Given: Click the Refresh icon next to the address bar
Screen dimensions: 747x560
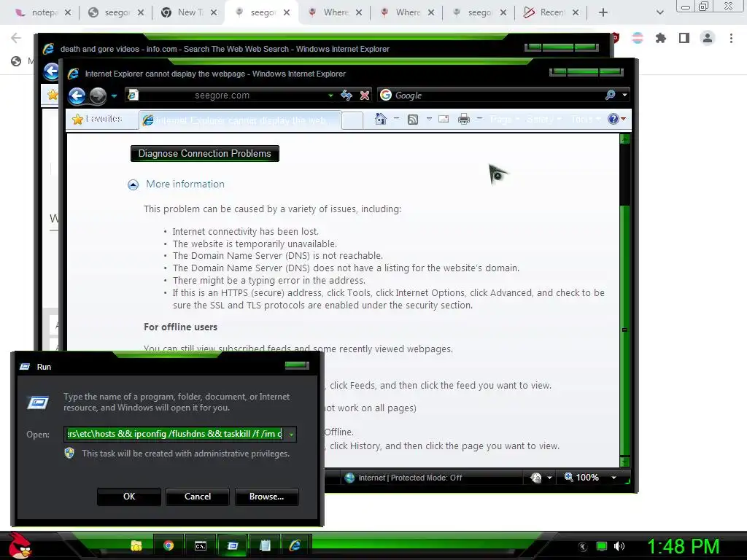Looking at the screenshot, I should (x=347, y=96).
